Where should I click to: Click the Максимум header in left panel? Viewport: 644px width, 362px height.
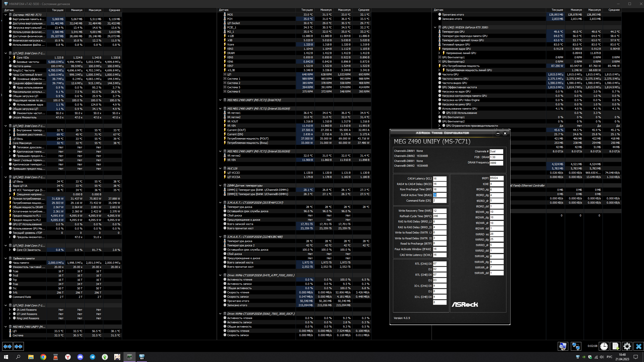(95, 10)
